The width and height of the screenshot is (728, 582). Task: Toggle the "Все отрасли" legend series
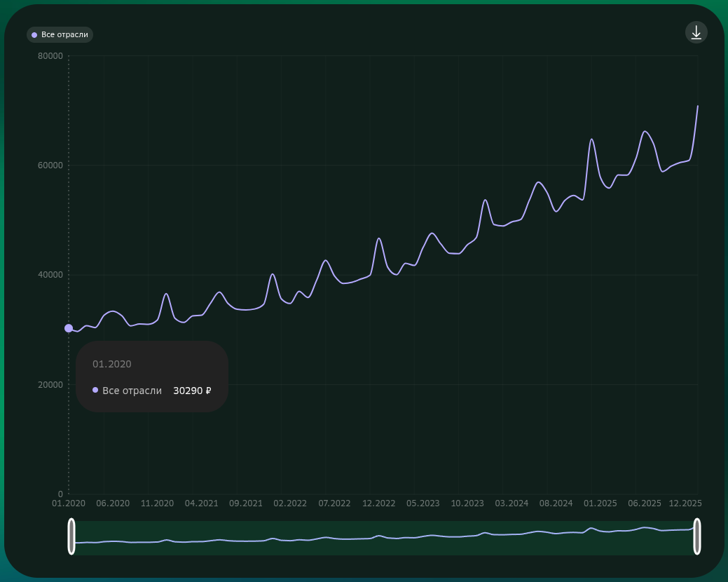click(60, 35)
